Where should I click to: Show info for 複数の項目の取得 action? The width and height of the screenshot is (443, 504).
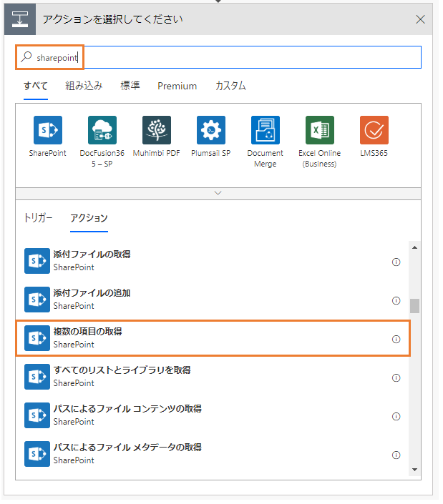pyautogui.click(x=396, y=339)
